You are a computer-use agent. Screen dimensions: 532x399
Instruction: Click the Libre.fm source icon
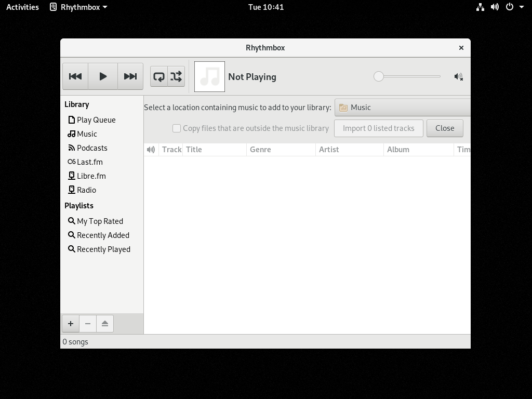(71, 176)
